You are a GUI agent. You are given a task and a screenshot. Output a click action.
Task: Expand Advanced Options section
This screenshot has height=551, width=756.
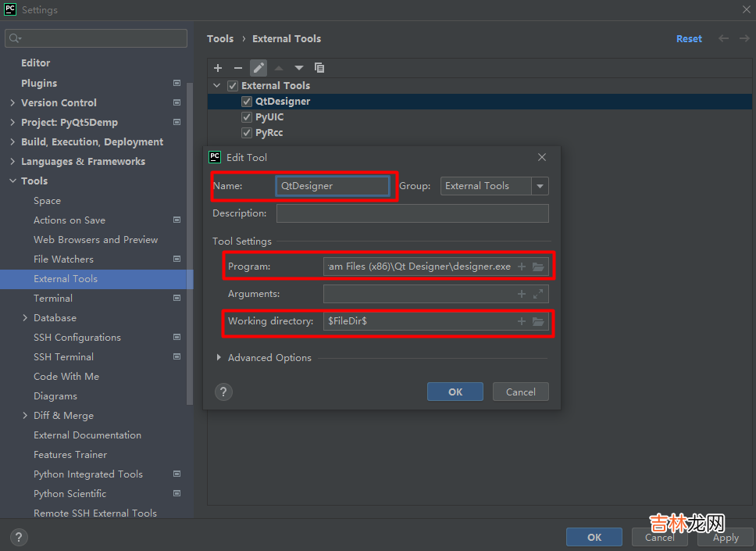tap(219, 358)
